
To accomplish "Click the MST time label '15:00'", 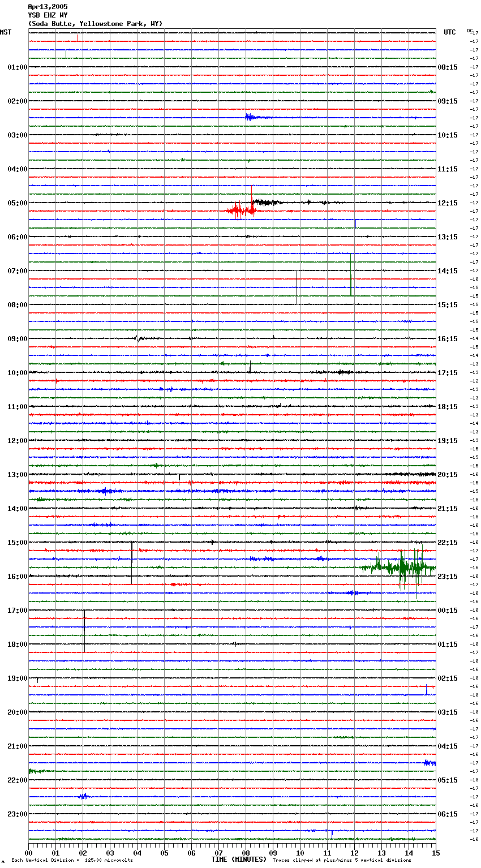I will [18, 543].
